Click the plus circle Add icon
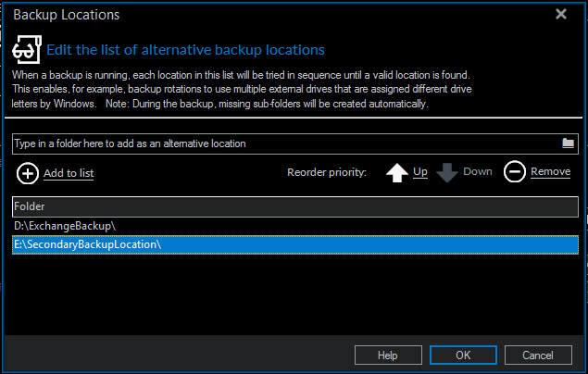588x374 pixels. pyautogui.click(x=27, y=172)
